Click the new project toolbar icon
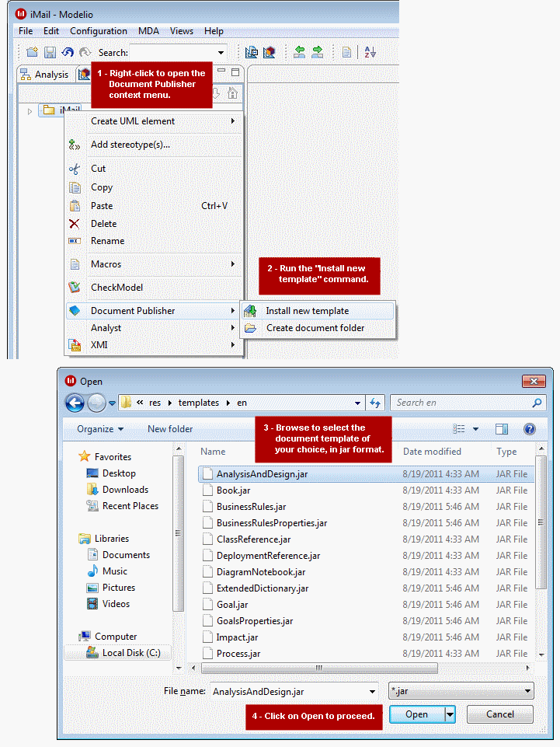560x747 pixels. [x=32, y=52]
